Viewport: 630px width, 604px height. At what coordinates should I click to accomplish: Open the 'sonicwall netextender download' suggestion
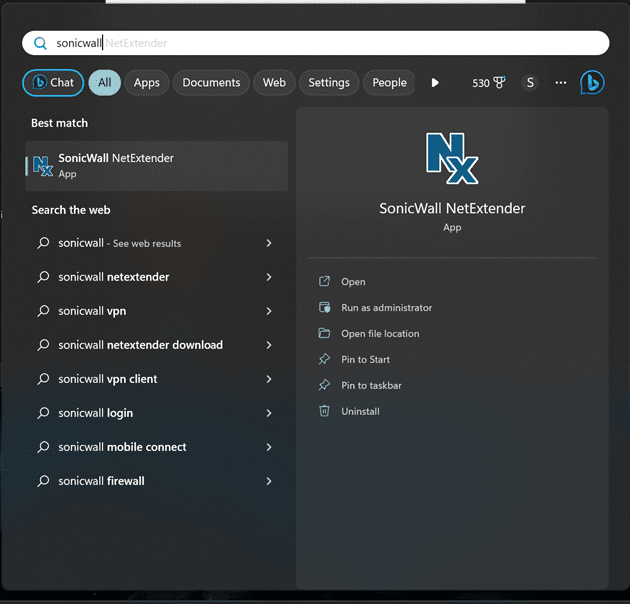tap(157, 345)
